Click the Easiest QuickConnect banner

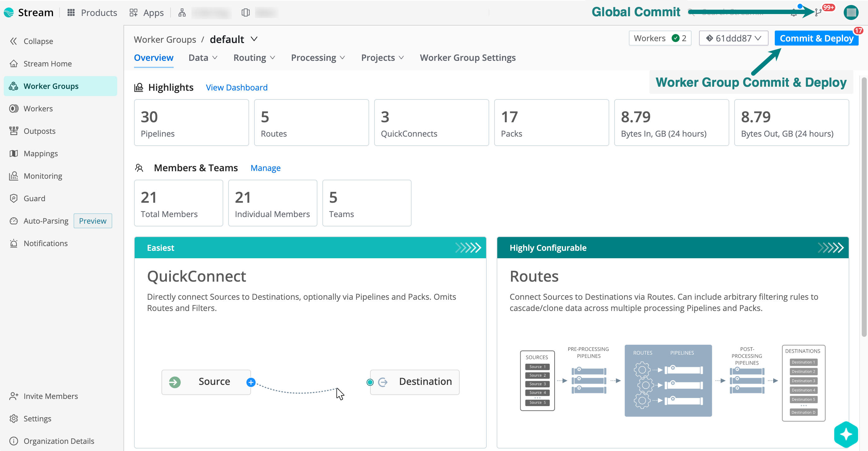(310, 248)
